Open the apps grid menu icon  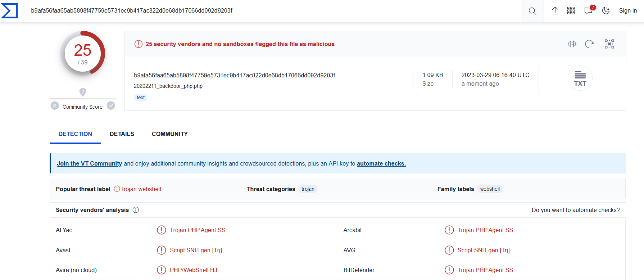click(x=571, y=11)
